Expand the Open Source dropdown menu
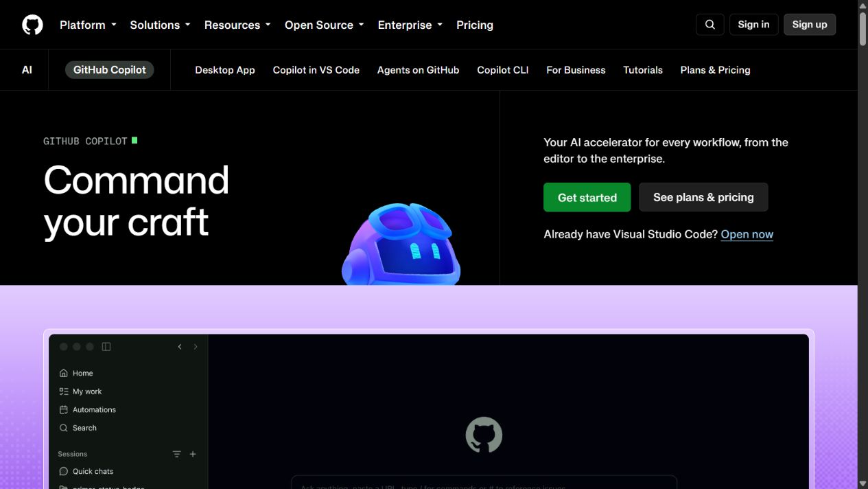 pos(325,25)
